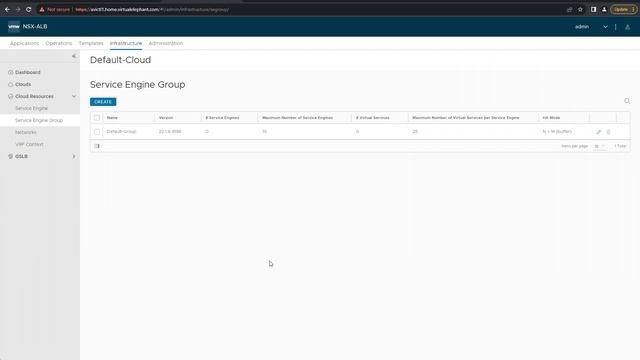Check the Default-Group row checkbox
This screenshot has height=360, width=640.
click(97, 132)
